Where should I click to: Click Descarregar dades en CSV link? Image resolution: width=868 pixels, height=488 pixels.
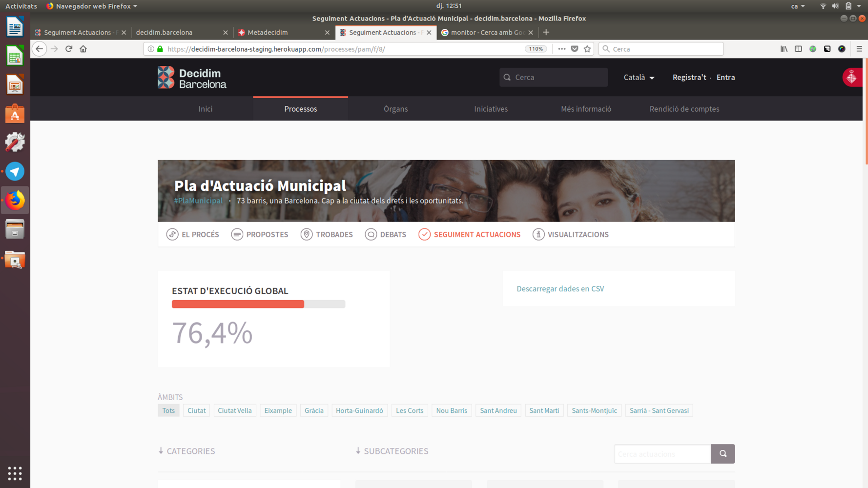click(560, 289)
